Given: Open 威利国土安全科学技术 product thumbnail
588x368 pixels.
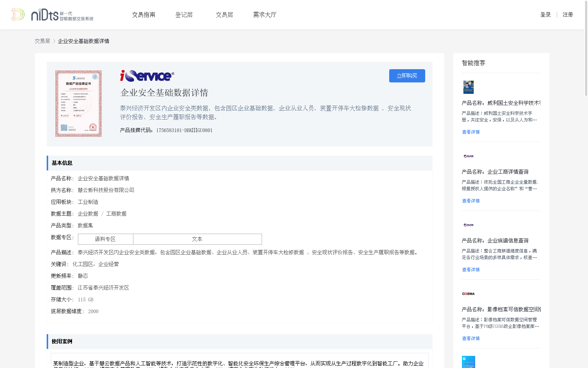Looking at the screenshot, I should point(469,87).
